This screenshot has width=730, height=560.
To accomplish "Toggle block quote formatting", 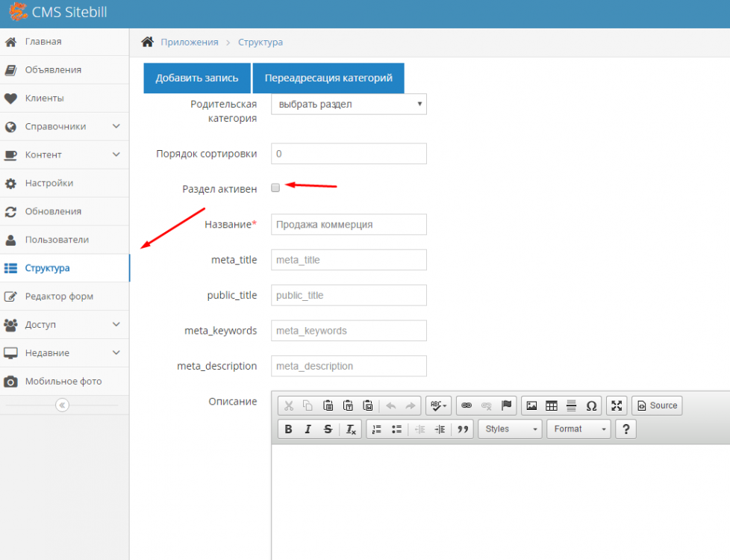I will pyautogui.click(x=464, y=429).
